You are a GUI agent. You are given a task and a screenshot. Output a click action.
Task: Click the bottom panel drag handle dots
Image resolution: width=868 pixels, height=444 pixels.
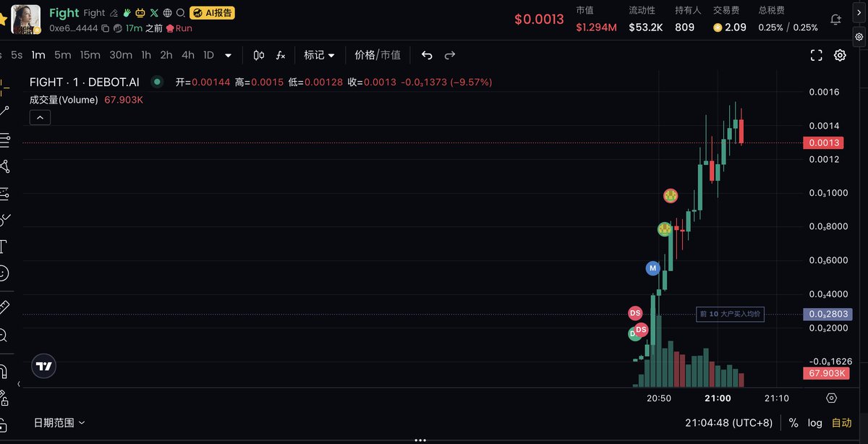[x=419, y=440]
